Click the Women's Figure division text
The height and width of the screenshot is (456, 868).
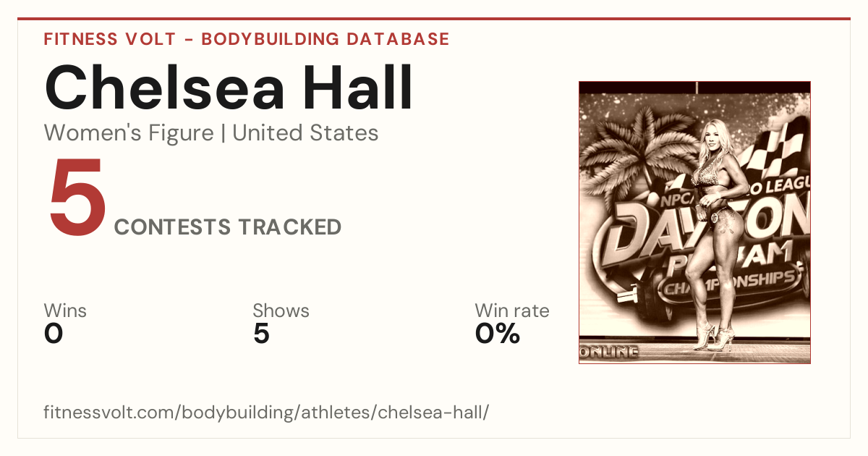(x=129, y=133)
